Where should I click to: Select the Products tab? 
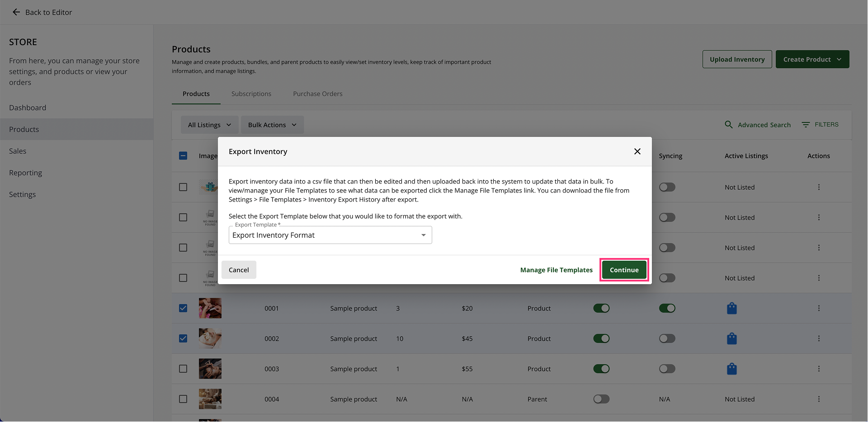196,94
